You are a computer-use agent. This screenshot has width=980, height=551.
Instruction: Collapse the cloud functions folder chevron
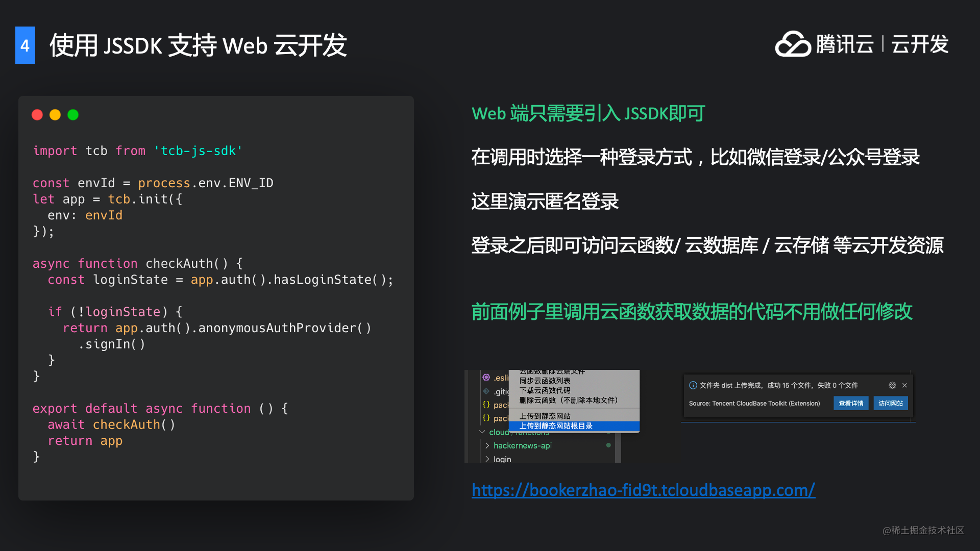482,432
